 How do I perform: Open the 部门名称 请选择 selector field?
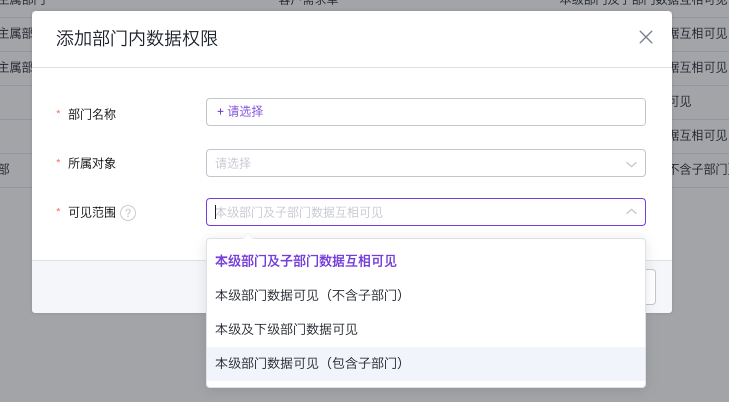tap(425, 112)
